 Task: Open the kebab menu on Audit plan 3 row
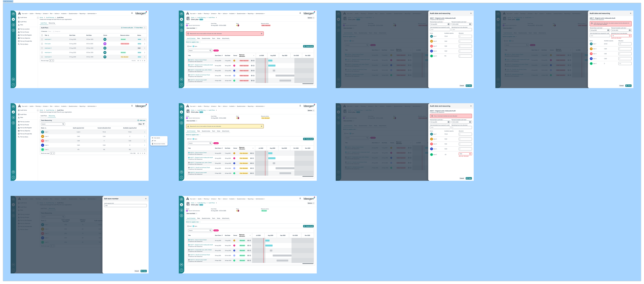click(145, 48)
